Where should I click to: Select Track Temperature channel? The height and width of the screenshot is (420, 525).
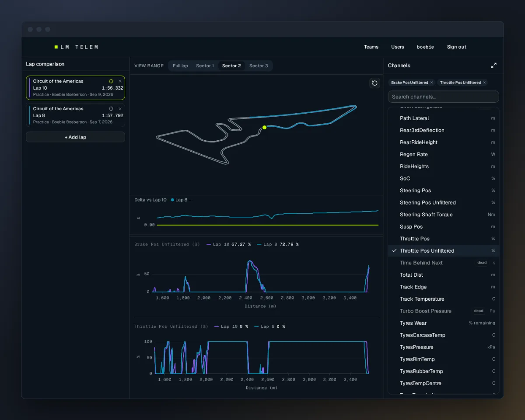pyautogui.click(x=443, y=299)
